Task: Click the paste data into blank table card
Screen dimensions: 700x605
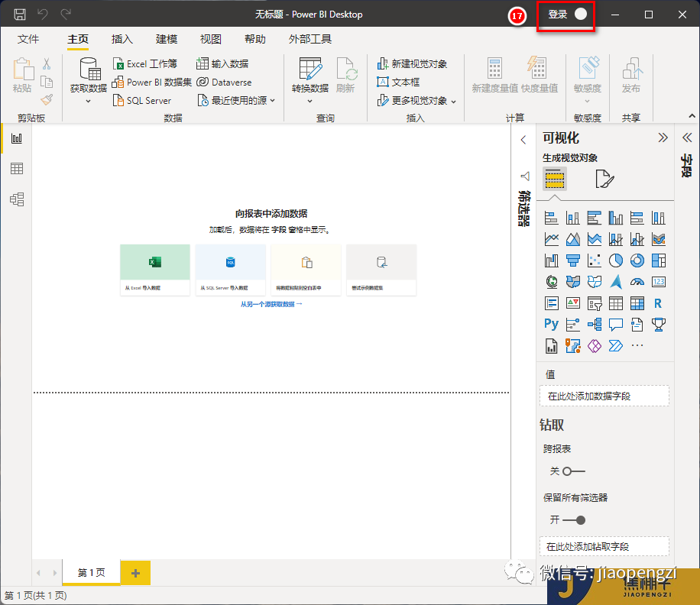Action: [x=306, y=270]
